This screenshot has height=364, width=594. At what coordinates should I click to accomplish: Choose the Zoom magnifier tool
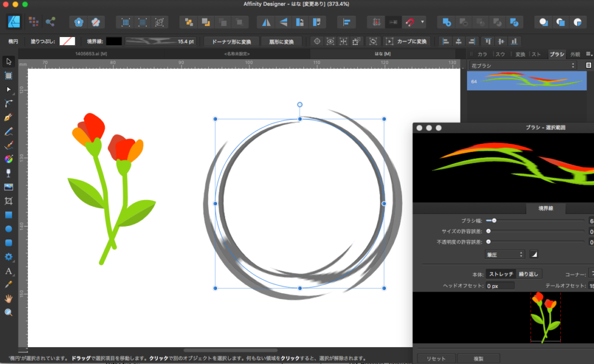9,312
